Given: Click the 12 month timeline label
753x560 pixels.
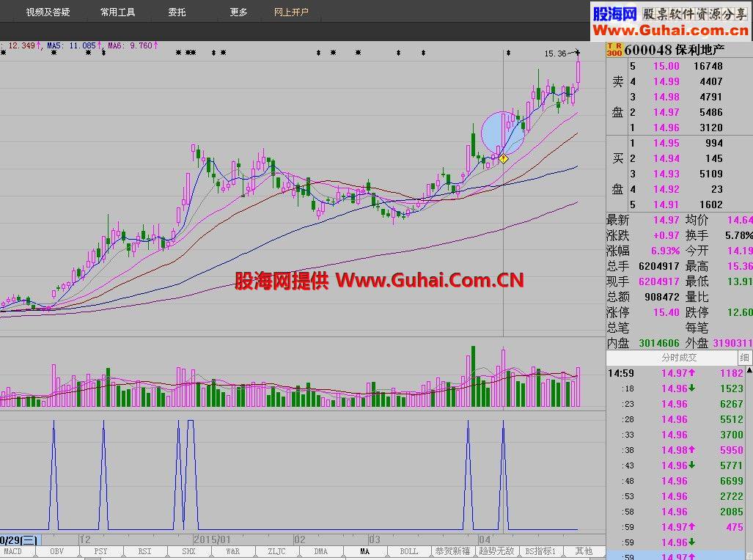Looking at the screenshot, I should pos(85,539).
